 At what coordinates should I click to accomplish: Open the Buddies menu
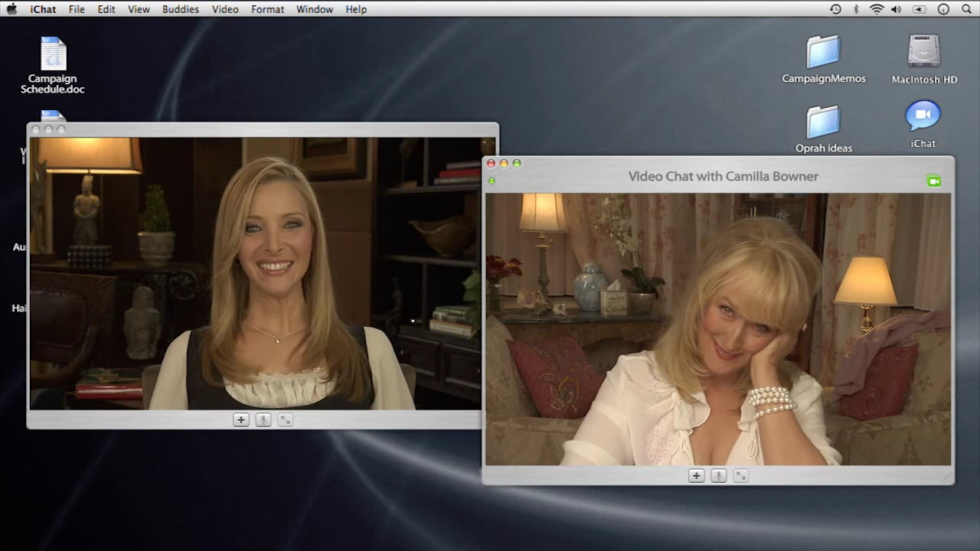click(x=181, y=9)
